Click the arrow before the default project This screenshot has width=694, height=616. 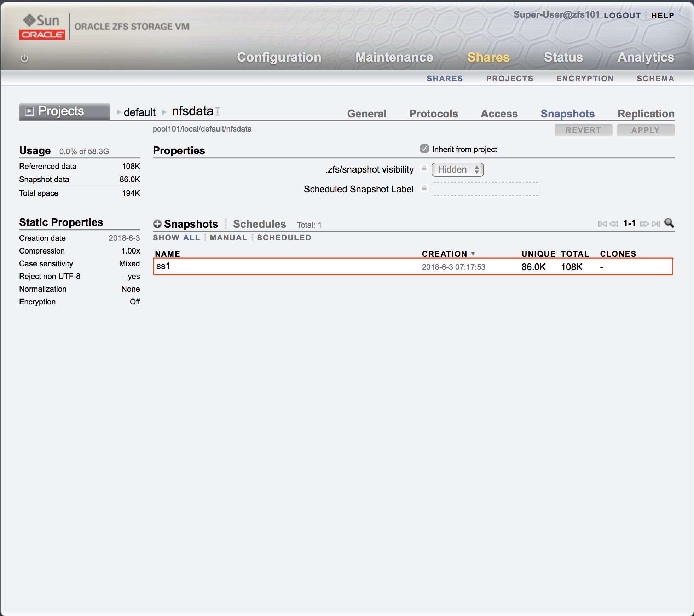coord(119,112)
